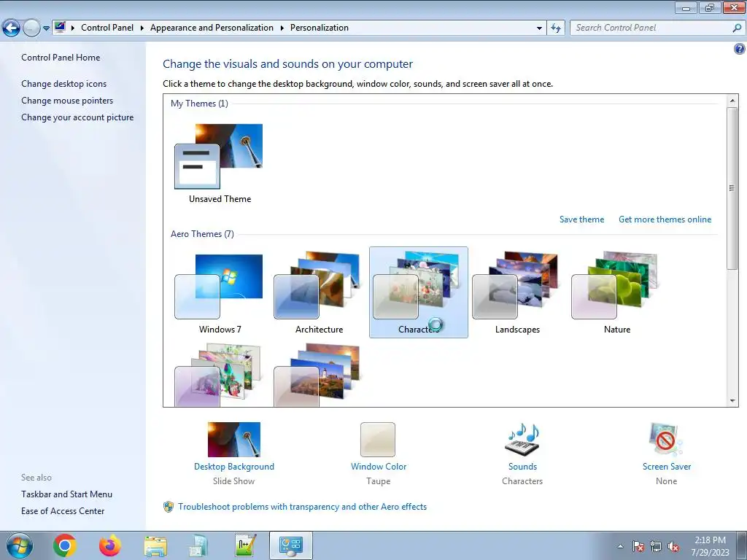Open Change mouse pointers link

coord(67,101)
